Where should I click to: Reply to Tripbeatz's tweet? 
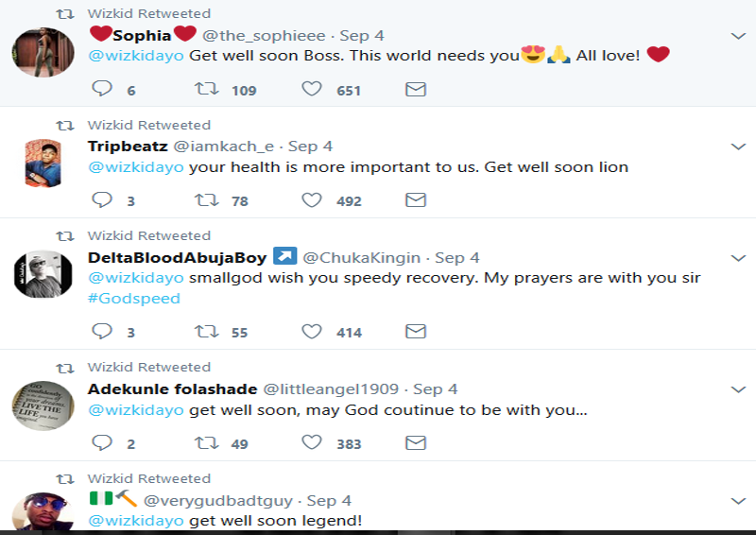[x=103, y=199]
